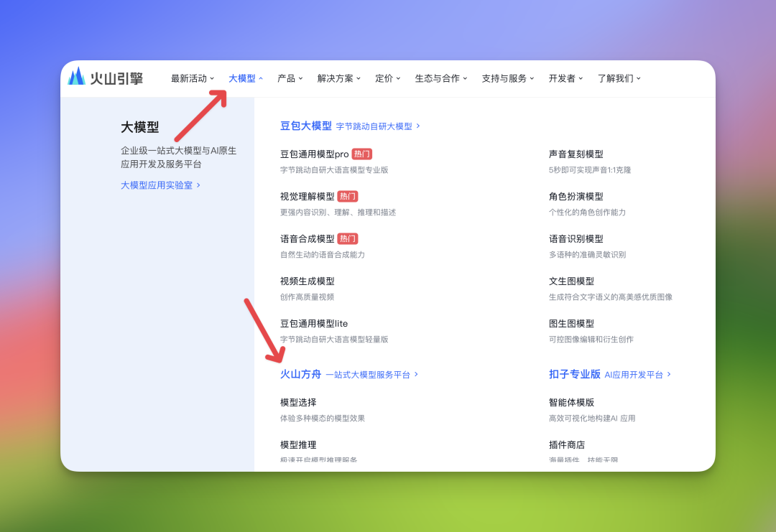Image resolution: width=776 pixels, height=532 pixels.
Task: Open 火山方舟 platform heading link
Action: (x=300, y=374)
